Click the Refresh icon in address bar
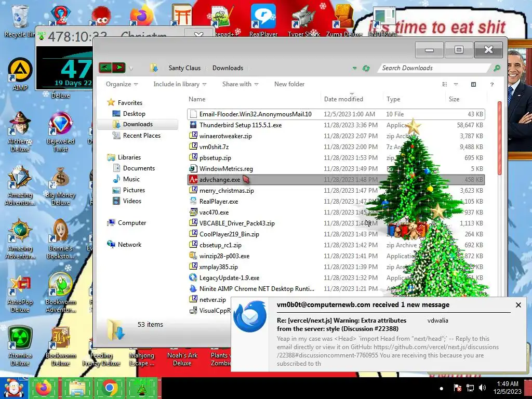The image size is (532, 399). tap(366, 68)
